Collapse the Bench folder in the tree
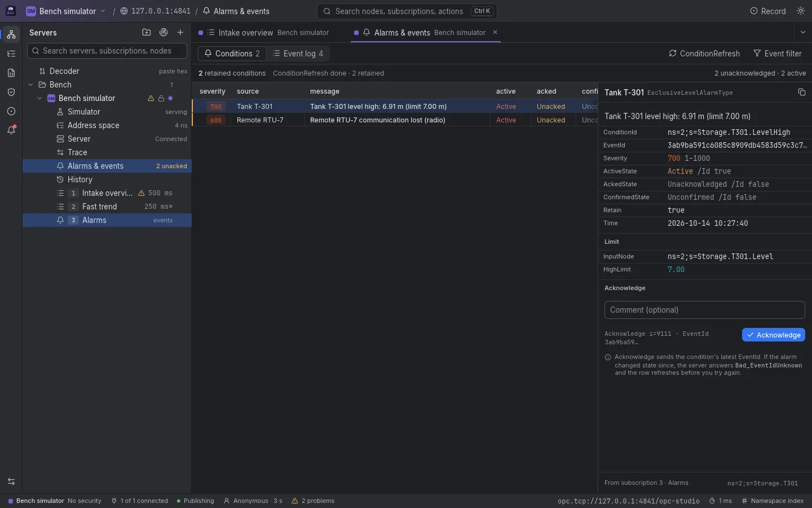The image size is (812, 508). (30, 85)
